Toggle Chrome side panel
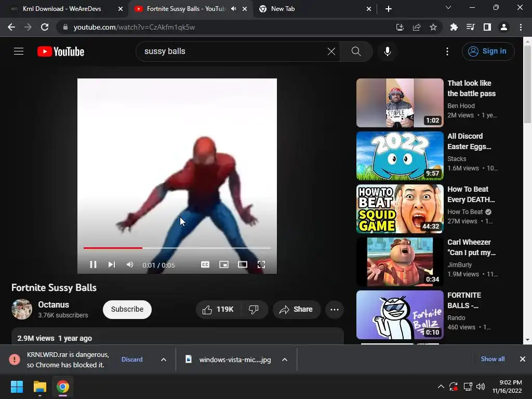This screenshot has height=399, width=532. pyautogui.click(x=487, y=27)
